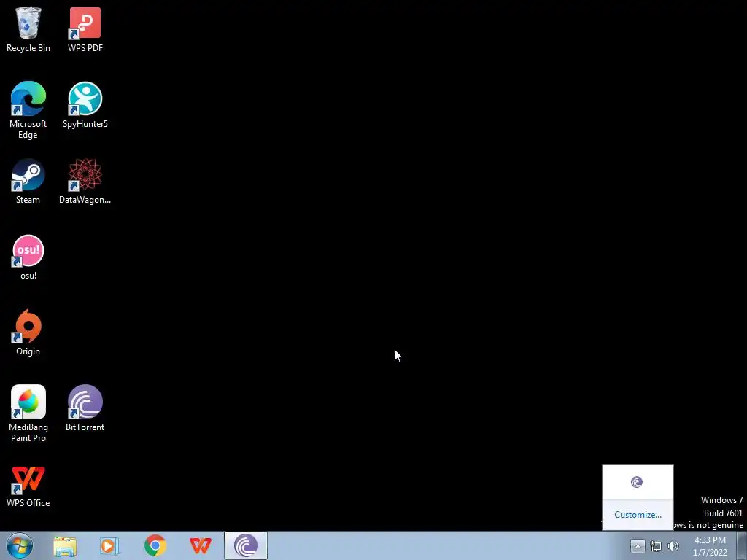Open Google Chrome from the taskbar
The image size is (747, 560).
155,546
